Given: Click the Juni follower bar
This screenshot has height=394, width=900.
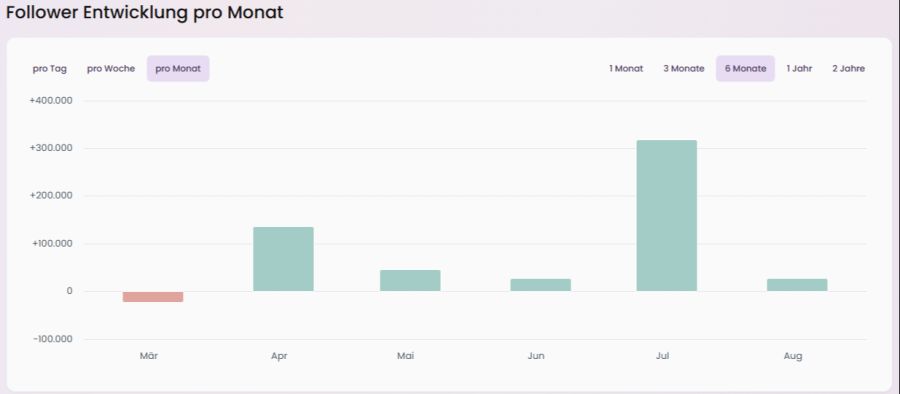Looking at the screenshot, I should (541, 285).
